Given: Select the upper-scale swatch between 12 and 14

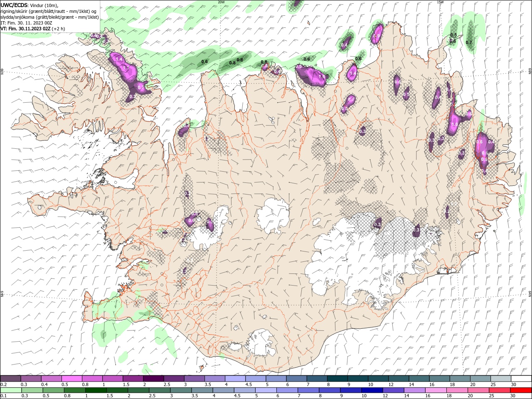Looking at the screenshot, I should [x=399, y=379].
